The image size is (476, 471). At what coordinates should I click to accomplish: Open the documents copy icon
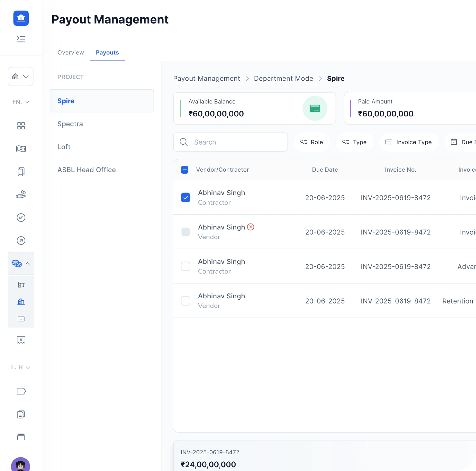tap(21, 414)
